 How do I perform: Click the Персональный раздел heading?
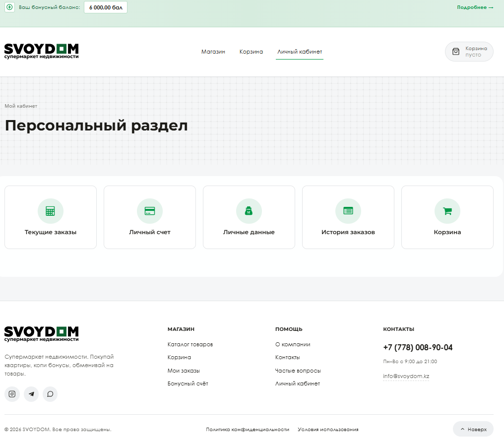(96, 126)
